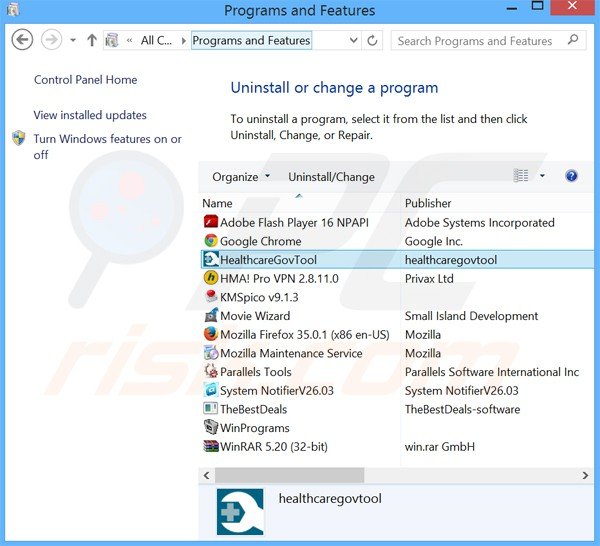
Task: Click the large healthcaregovtool details icon
Action: [240, 512]
